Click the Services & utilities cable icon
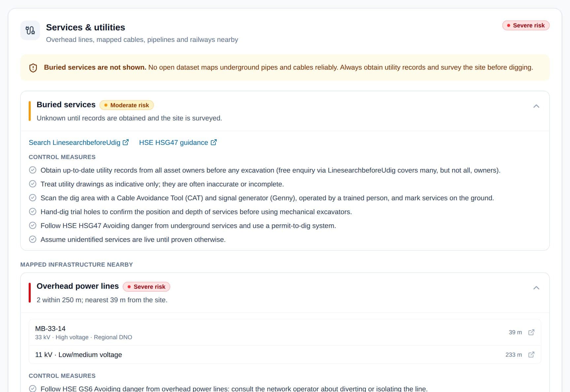570x392 pixels. (x=30, y=30)
